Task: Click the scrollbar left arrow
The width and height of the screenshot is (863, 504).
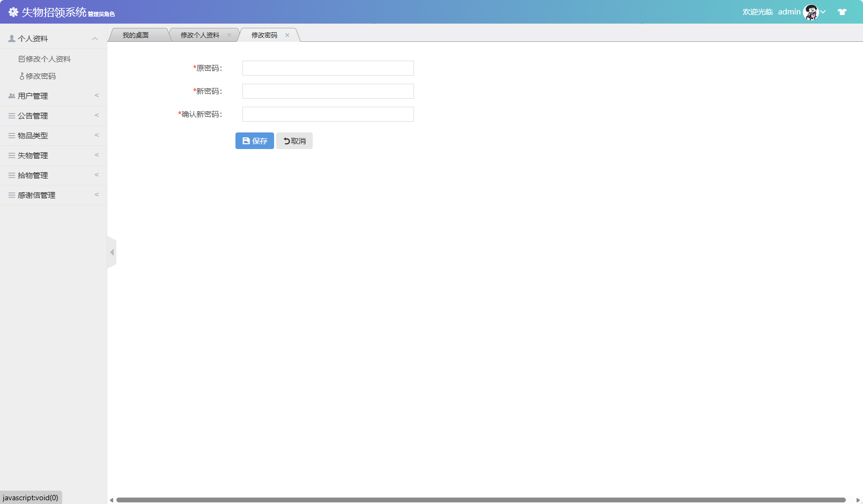Action: [x=112, y=500]
